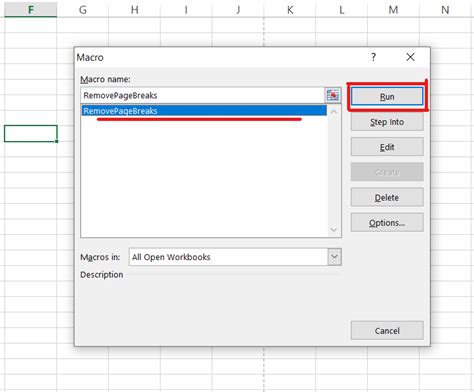The height and width of the screenshot is (392, 474).
Task: Open macro with Edit button
Action: (x=387, y=147)
